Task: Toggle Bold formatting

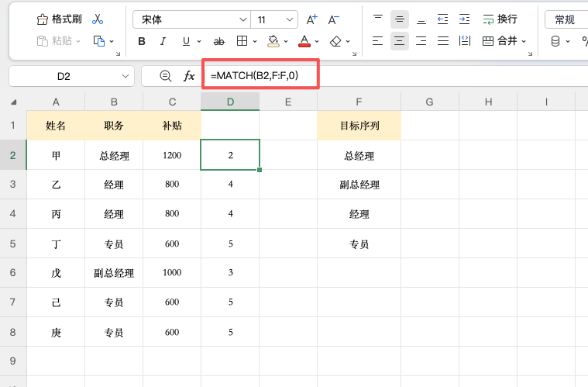Action: click(x=142, y=41)
